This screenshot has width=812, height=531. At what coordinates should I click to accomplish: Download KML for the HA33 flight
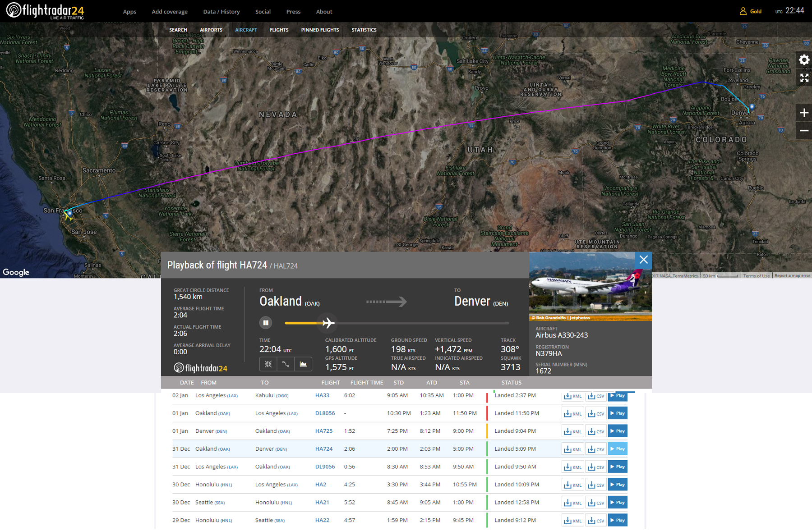573,396
